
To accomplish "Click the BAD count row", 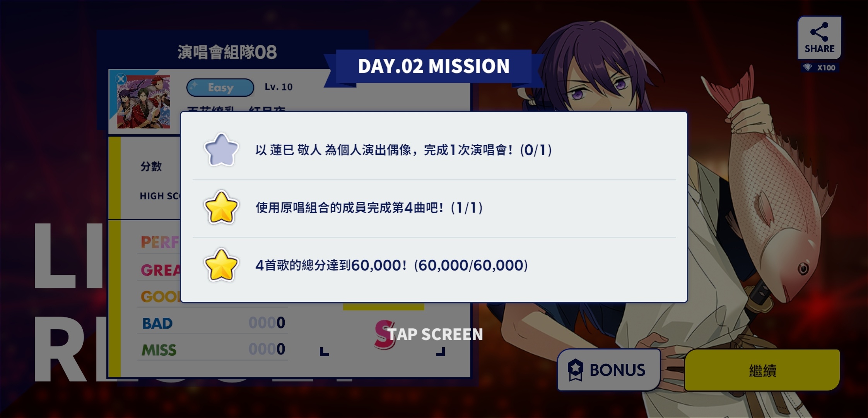I will tap(213, 323).
